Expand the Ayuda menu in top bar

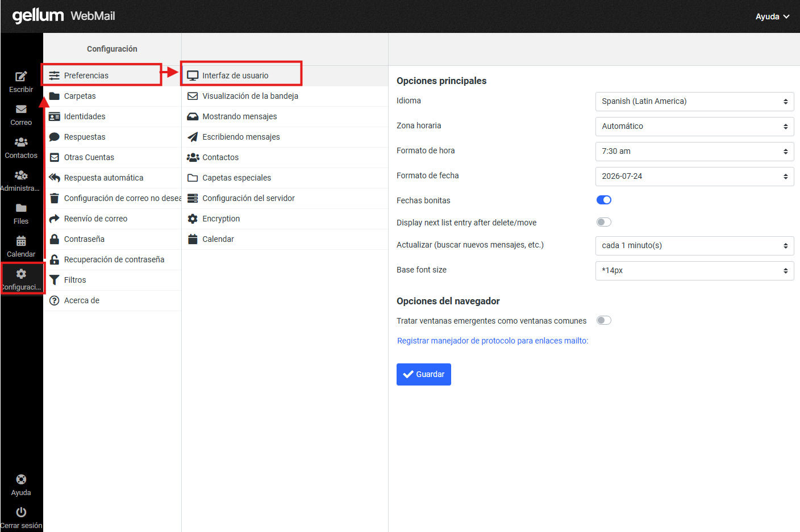click(x=772, y=16)
